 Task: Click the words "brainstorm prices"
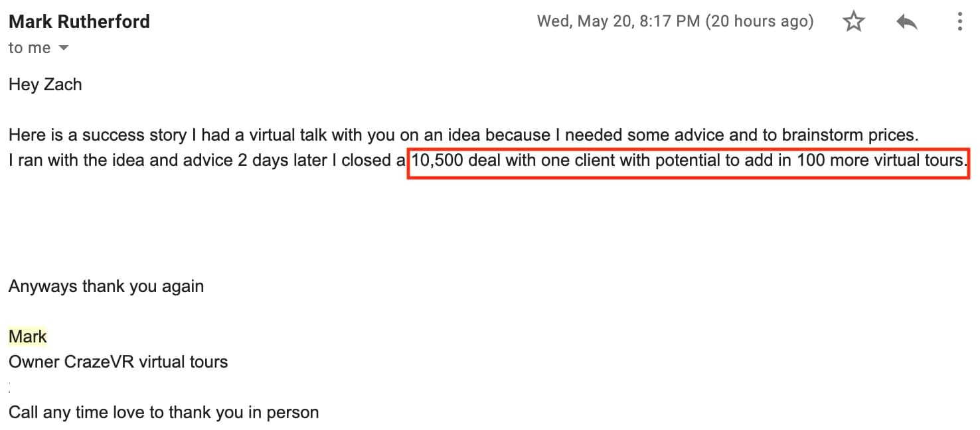(850, 135)
